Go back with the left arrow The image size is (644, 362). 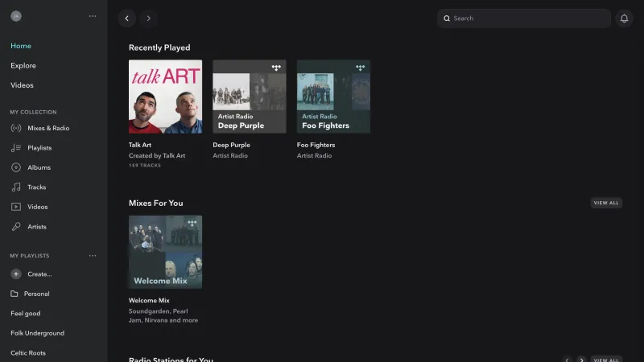pos(127,19)
